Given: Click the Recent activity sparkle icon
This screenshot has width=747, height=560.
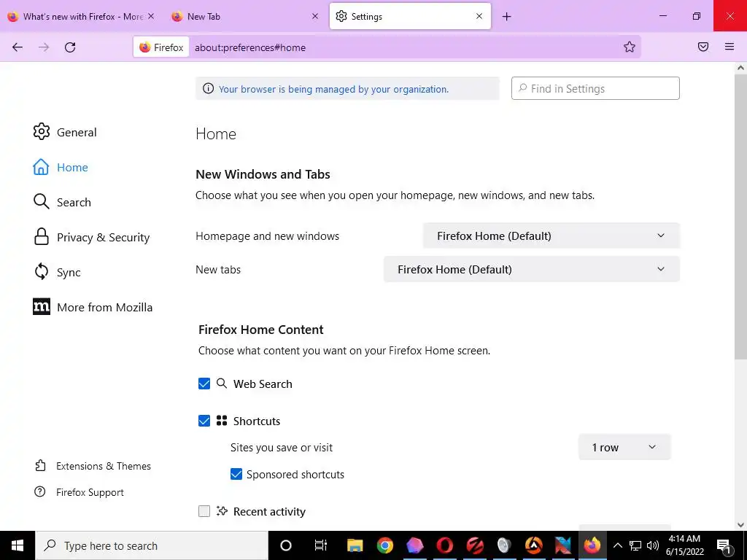Looking at the screenshot, I should click(x=222, y=511).
